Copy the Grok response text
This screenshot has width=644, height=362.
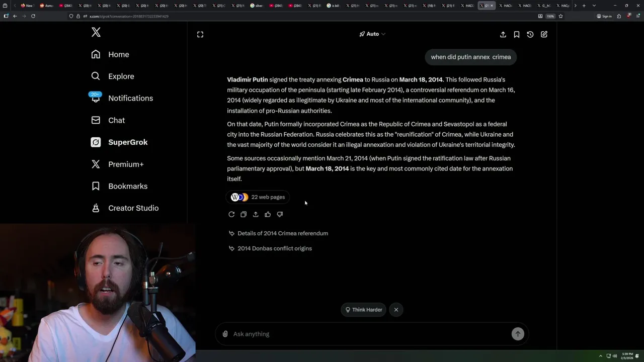click(244, 215)
